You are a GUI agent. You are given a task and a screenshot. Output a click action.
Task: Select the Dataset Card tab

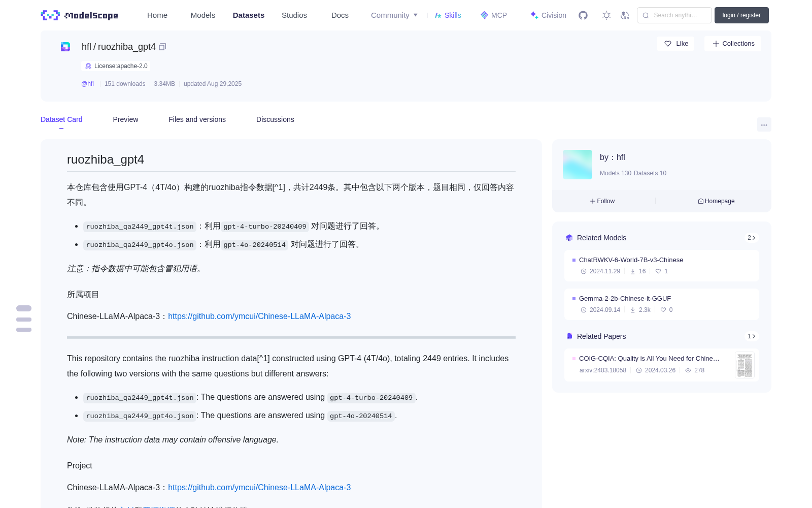[61, 119]
